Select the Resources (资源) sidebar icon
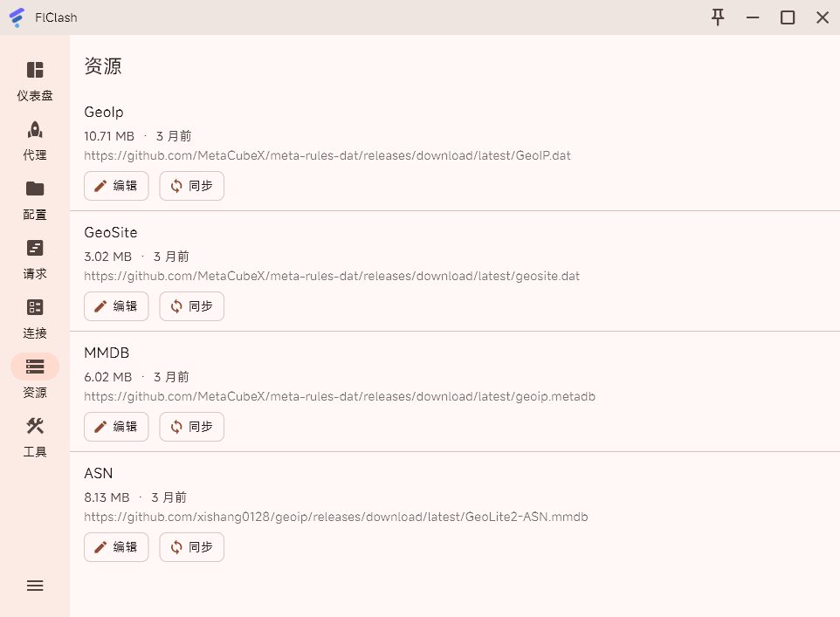The height and width of the screenshot is (617, 840). click(x=35, y=367)
